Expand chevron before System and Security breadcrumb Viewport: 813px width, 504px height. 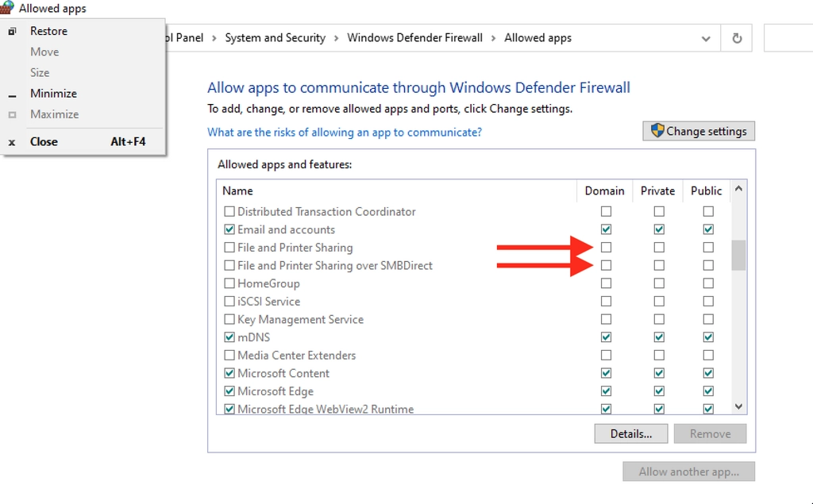click(214, 38)
